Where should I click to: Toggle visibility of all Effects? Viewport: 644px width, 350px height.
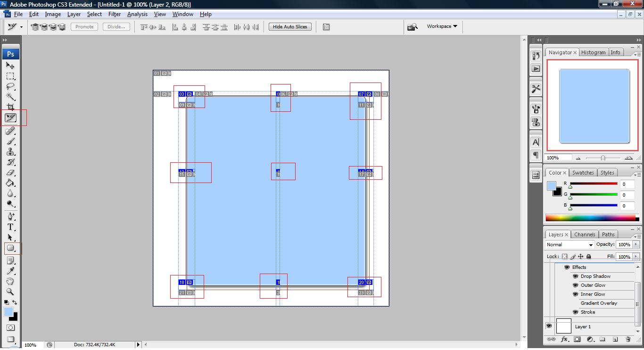pyautogui.click(x=567, y=267)
